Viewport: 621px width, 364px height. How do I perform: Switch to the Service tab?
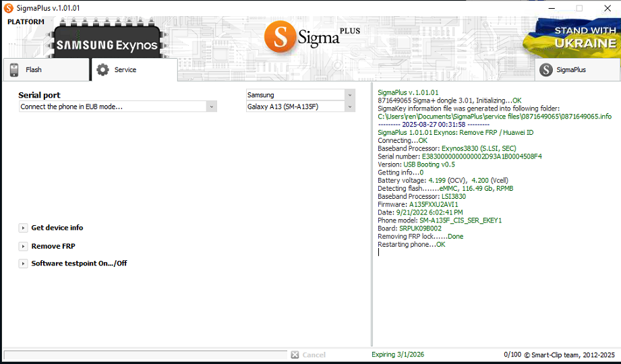coord(134,69)
